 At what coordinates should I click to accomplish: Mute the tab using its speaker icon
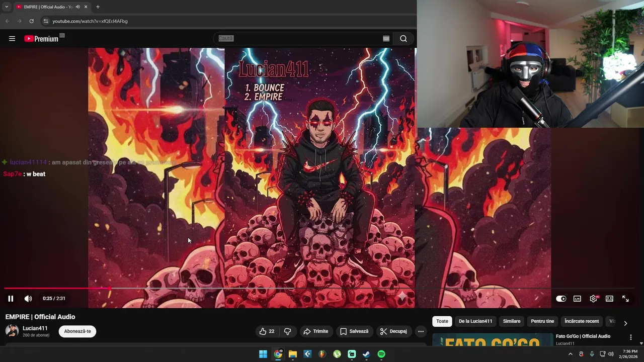[x=77, y=7]
